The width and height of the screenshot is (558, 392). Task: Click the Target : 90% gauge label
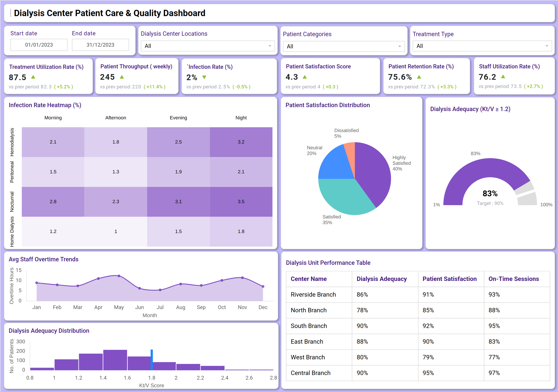[x=490, y=203]
